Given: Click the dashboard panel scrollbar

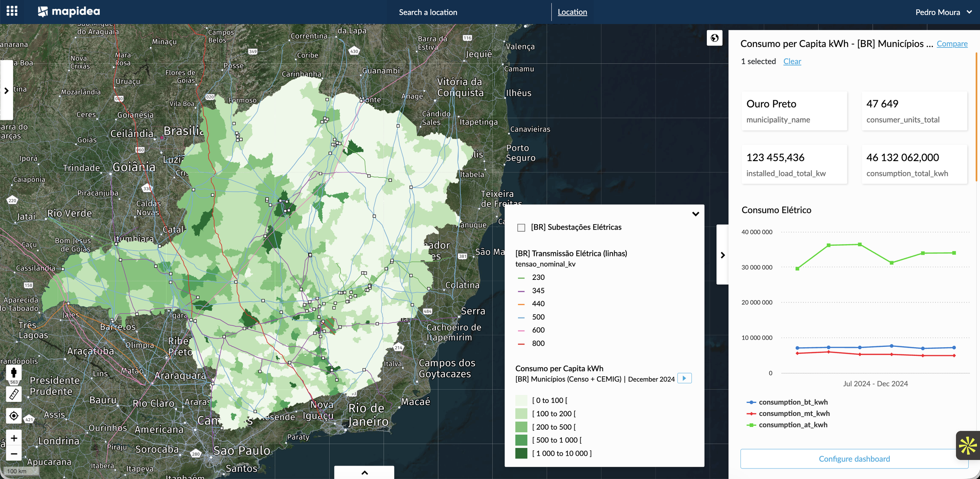Looking at the screenshot, I should pyautogui.click(x=976, y=118).
